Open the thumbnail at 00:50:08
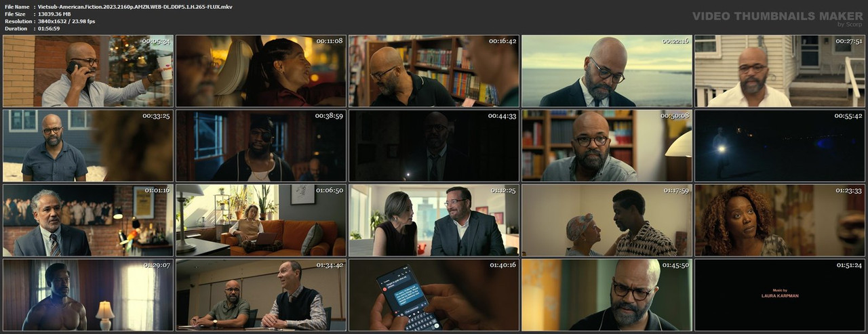The width and height of the screenshot is (868, 334). point(607,146)
